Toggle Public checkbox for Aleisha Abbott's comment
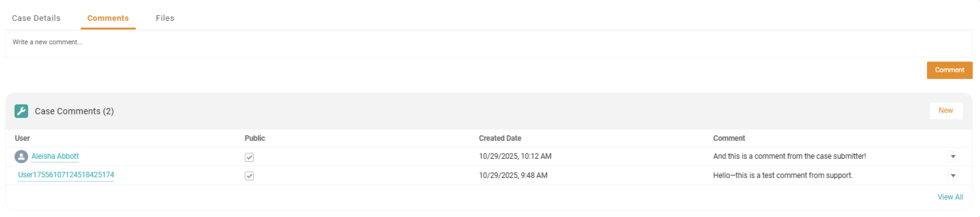The height and width of the screenshot is (217, 980). [249, 157]
